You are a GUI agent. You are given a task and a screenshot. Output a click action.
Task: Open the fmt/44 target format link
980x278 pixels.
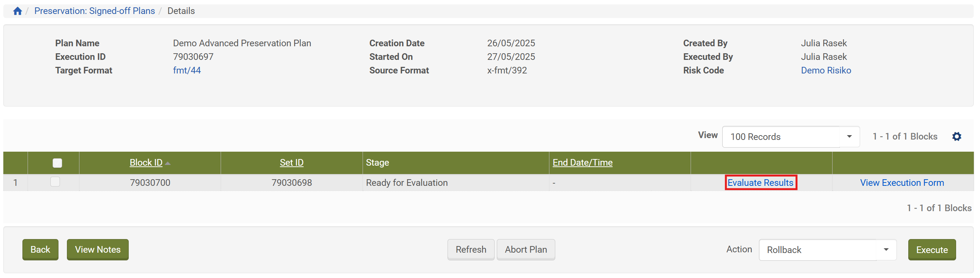tap(186, 70)
